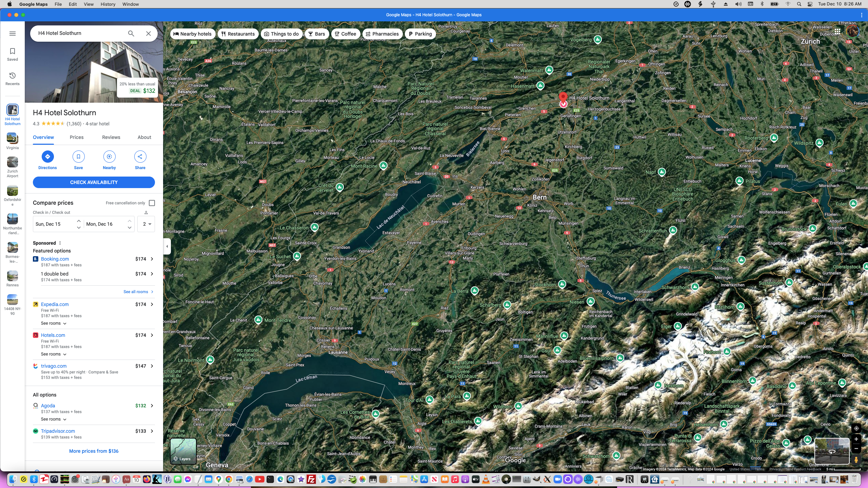
Task: Switch to the Reviews tab
Action: tap(111, 137)
